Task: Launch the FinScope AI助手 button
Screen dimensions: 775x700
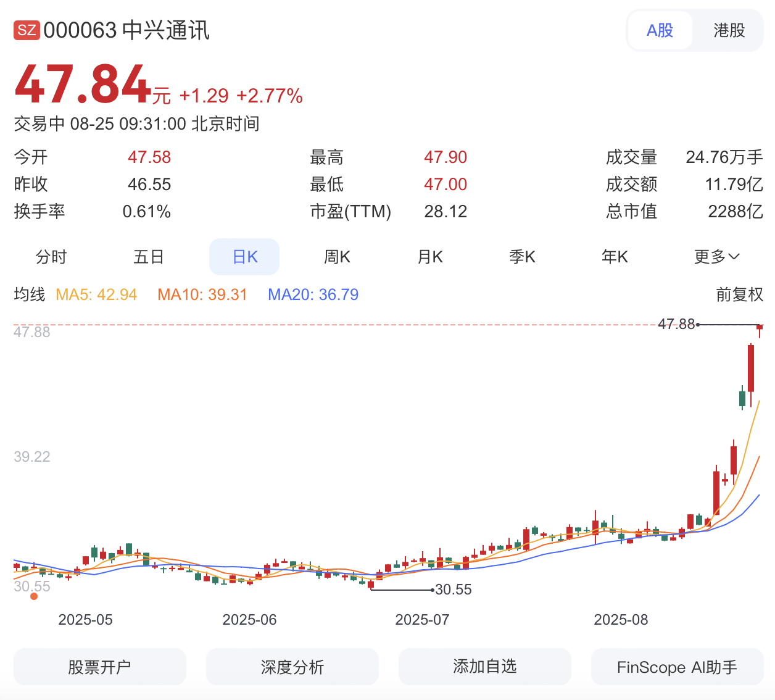Action: click(678, 667)
